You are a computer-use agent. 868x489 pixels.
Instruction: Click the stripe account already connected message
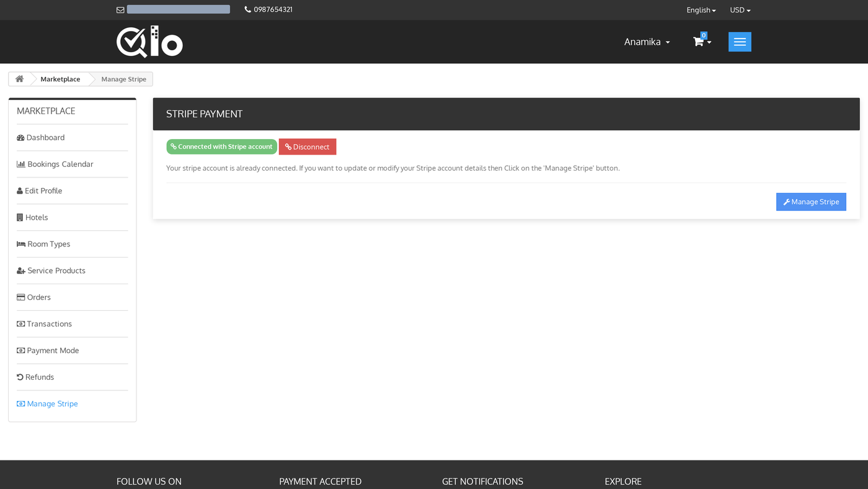[x=393, y=168]
